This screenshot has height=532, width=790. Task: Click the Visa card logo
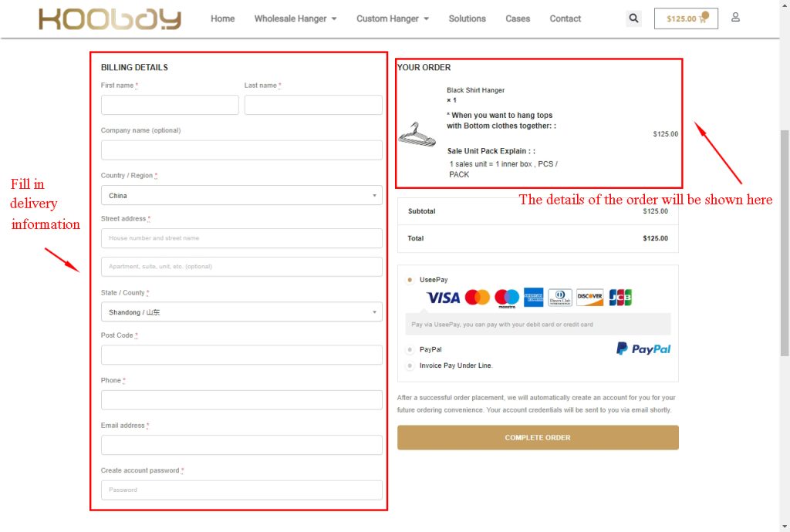(x=443, y=298)
